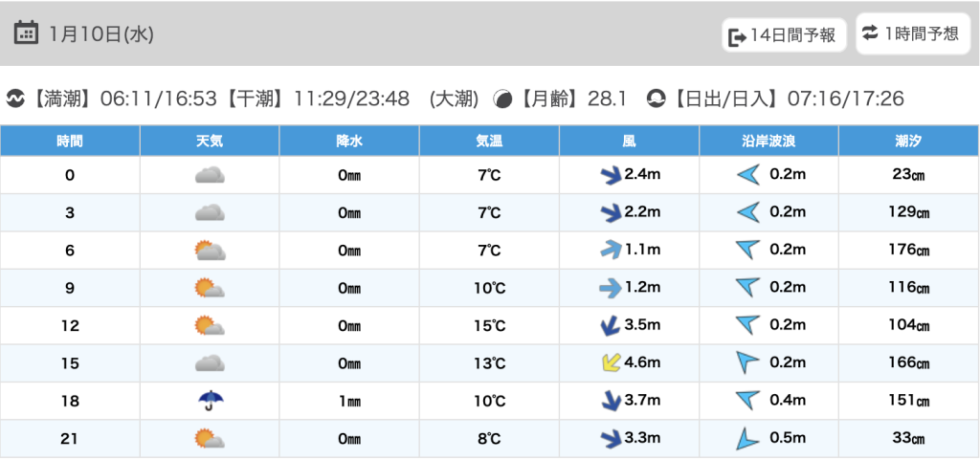Click the calendar icon beside 1月10日(水)

tap(27, 33)
